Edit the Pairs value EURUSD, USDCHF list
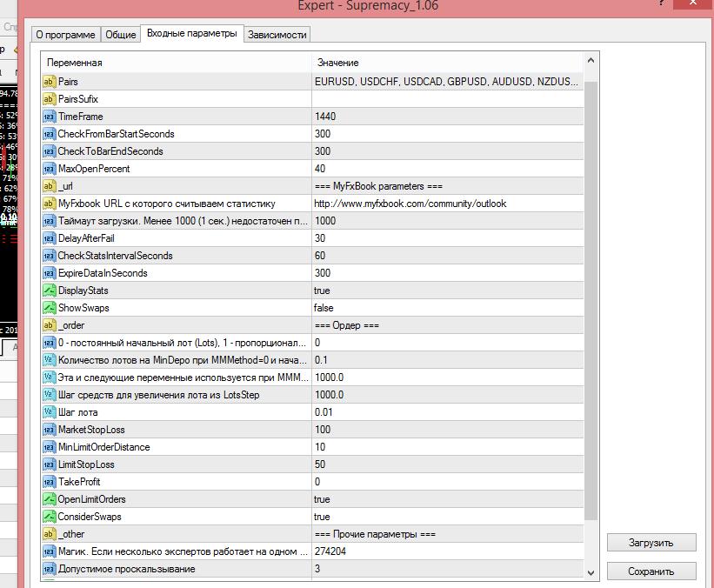Screen dimensions: 714x588 click(448, 82)
